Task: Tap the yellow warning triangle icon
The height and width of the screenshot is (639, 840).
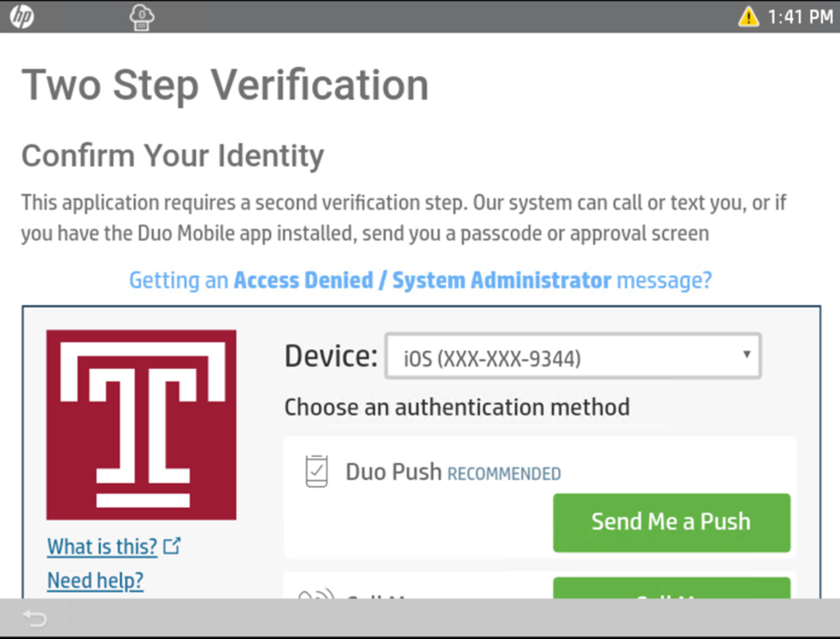Action: pos(748,17)
